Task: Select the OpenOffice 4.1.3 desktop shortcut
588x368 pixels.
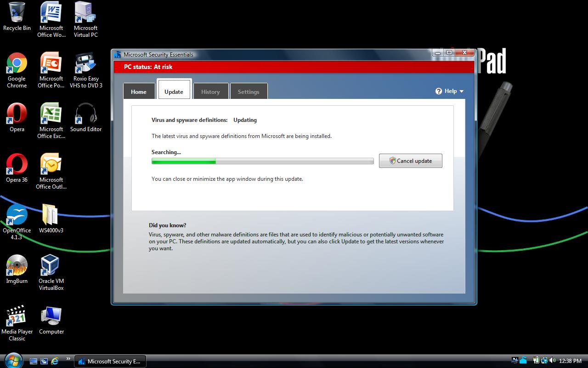Action: click(x=17, y=222)
